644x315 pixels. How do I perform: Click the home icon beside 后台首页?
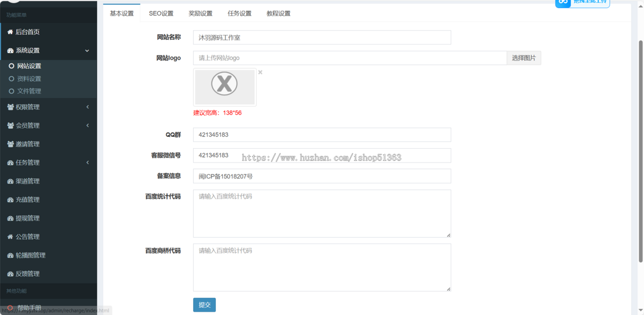pyautogui.click(x=10, y=32)
